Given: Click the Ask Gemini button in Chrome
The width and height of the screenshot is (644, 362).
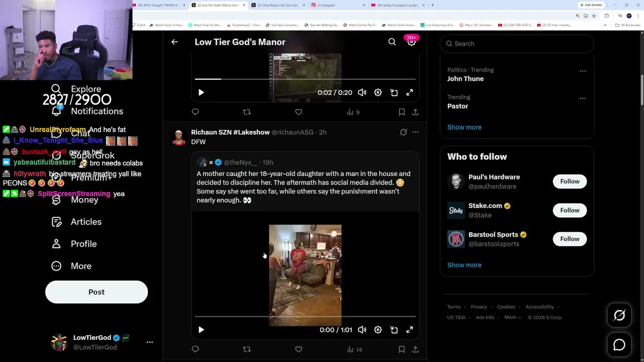Looking at the screenshot, I should tap(591, 5).
